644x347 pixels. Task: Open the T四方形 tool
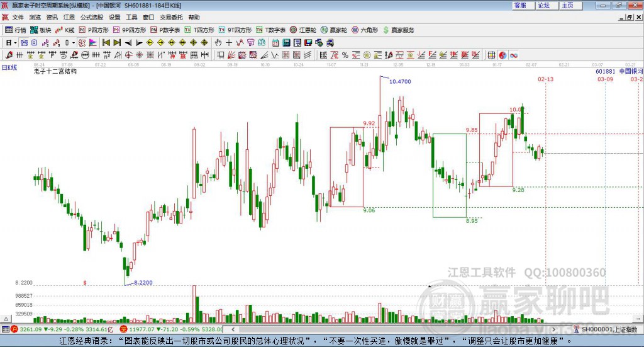199,30
